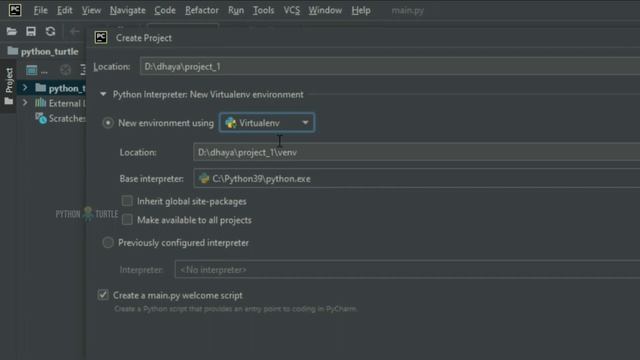Click the select opened file target icon
The image size is (640, 360).
[65, 71]
